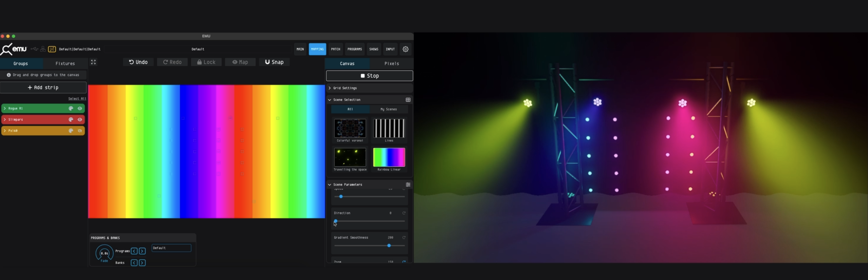
Task: Go to next program
Action: [142, 251]
